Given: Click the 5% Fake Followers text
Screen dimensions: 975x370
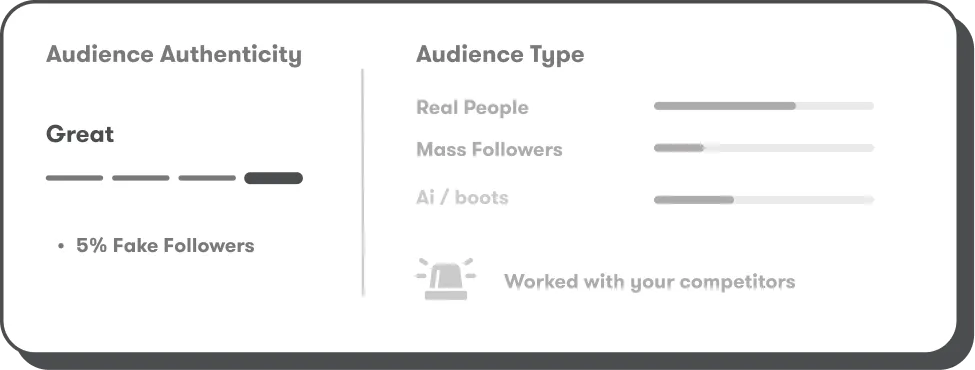Looking at the screenshot, I should [x=165, y=246].
